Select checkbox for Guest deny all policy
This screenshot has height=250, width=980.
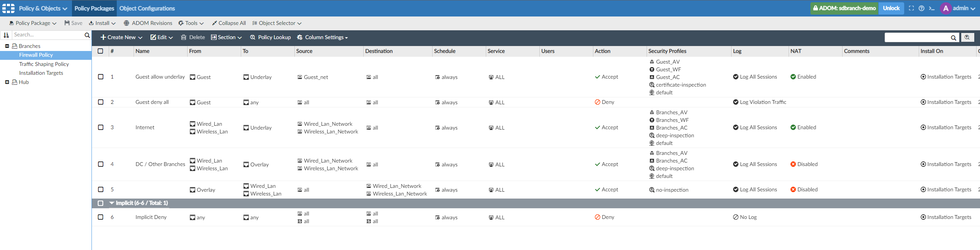[x=101, y=102]
